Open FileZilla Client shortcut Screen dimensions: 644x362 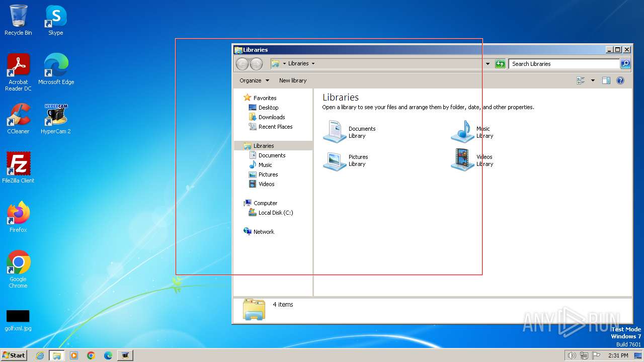(18, 167)
